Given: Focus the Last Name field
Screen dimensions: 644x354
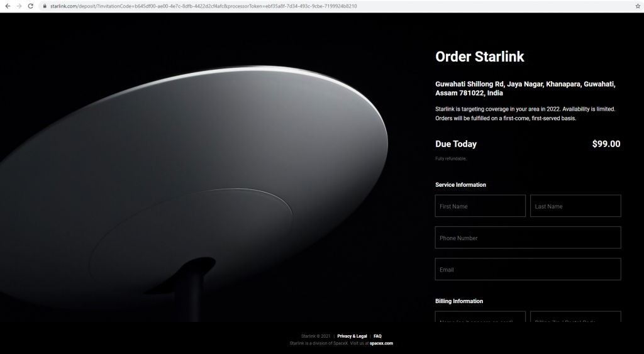Looking at the screenshot, I should click(x=575, y=206).
